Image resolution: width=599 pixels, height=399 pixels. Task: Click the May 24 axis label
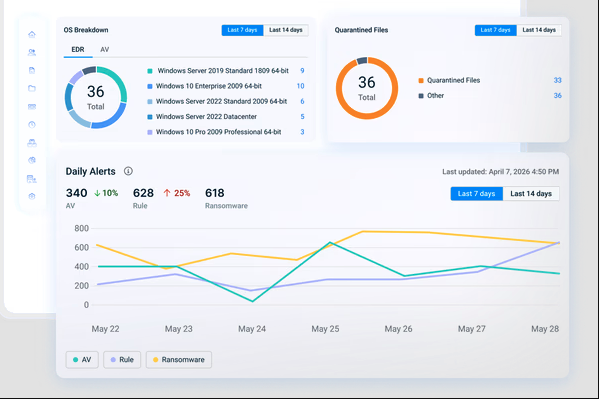click(x=252, y=329)
